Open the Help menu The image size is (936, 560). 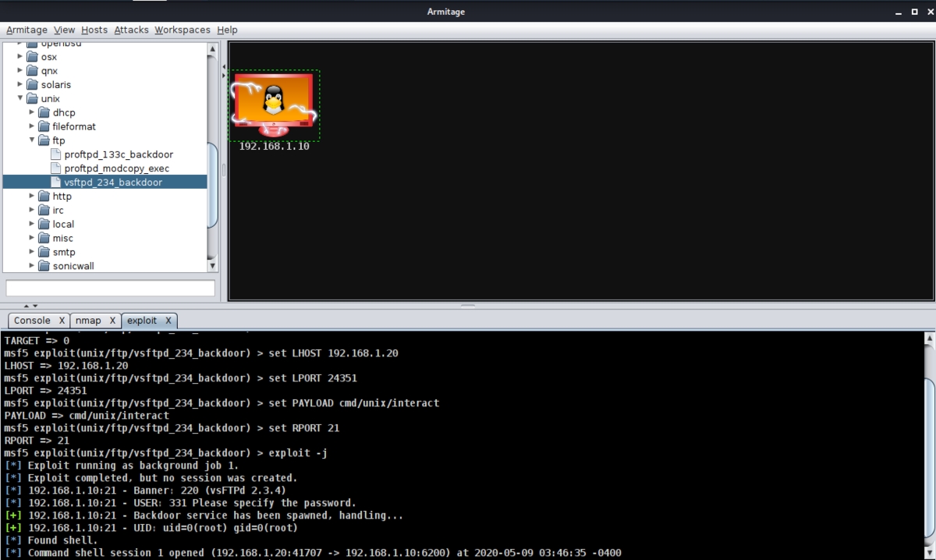click(x=227, y=30)
